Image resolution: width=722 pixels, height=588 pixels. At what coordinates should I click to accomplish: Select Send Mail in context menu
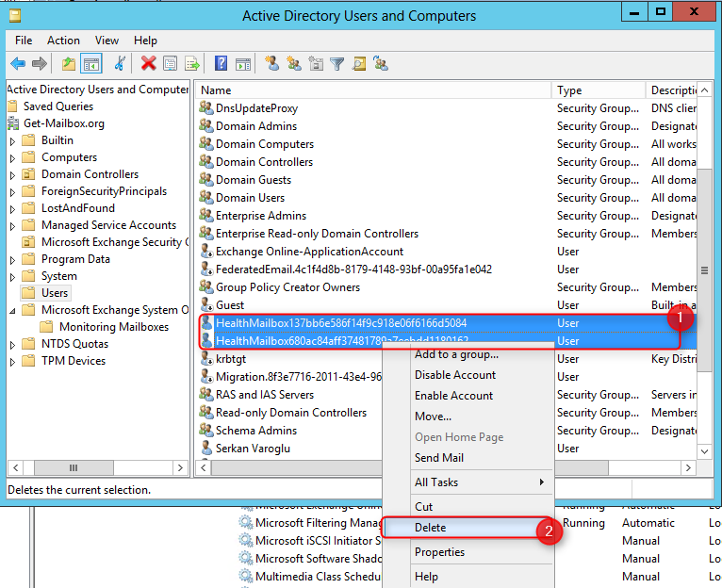point(468,458)
